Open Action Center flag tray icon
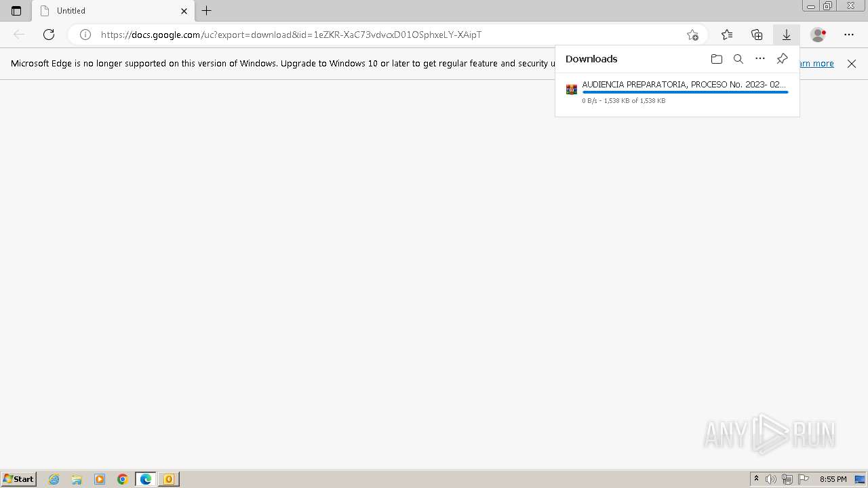The image size is (868, 488). [804, 479]
